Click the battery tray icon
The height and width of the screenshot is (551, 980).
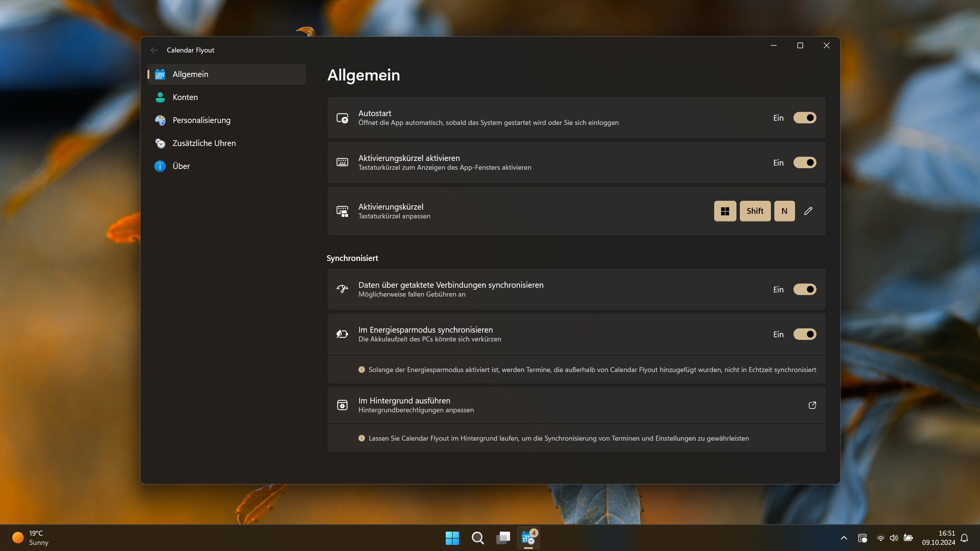click(x=908, y=538)
